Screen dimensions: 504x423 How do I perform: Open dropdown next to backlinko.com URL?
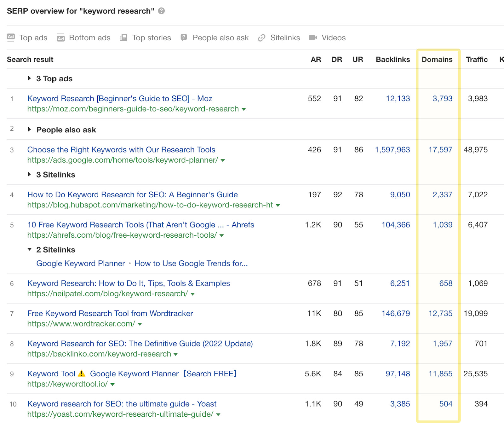coord(175,354)
